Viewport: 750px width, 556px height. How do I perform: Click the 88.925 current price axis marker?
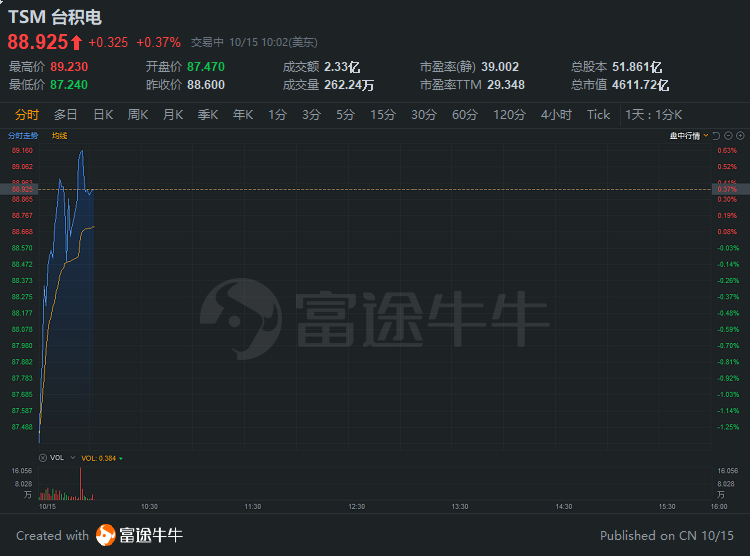(x=19, y=189)
